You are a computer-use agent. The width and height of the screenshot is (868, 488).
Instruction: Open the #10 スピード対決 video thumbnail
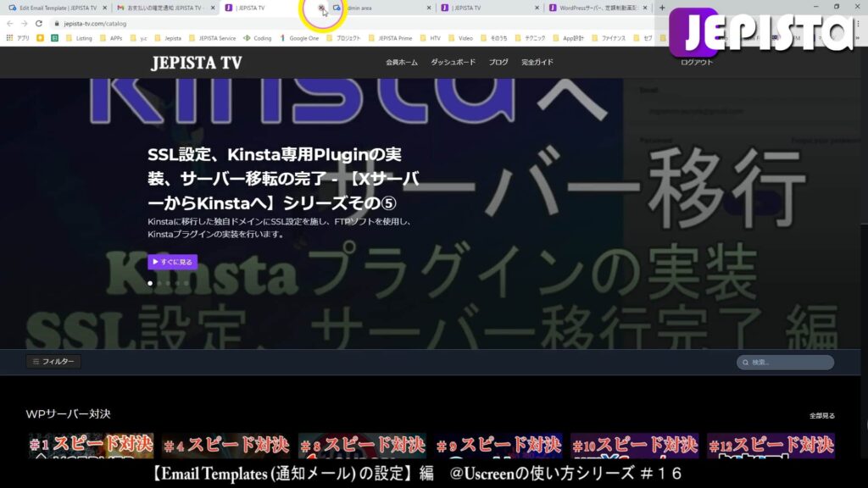pyautogui.click(x=635, y=446)
